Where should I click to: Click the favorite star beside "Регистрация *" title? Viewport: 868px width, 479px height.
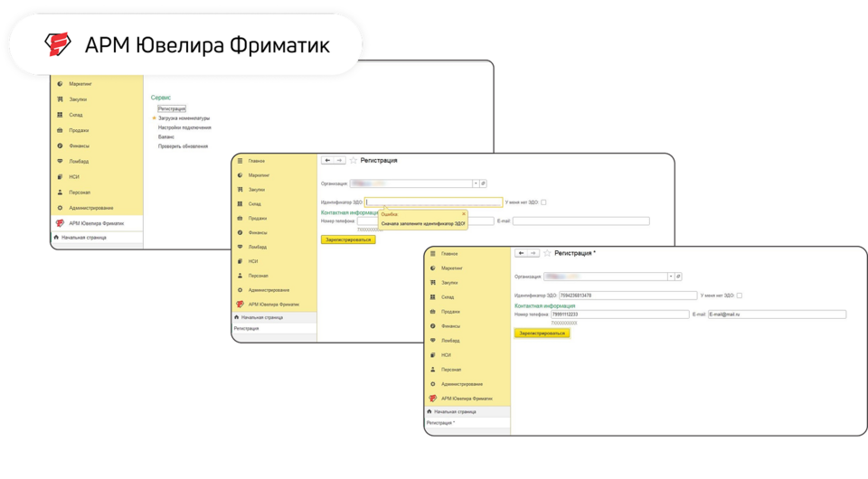pos(547,254)
